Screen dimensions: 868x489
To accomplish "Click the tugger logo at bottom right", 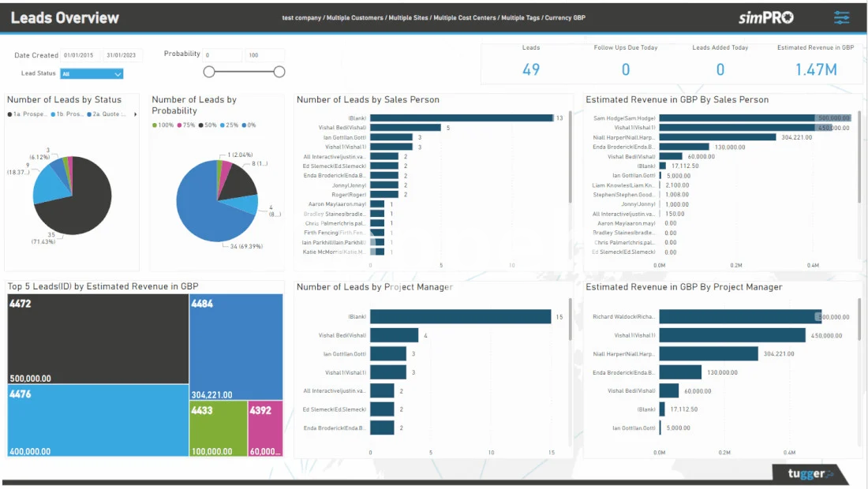I will (x=805, y=473).
